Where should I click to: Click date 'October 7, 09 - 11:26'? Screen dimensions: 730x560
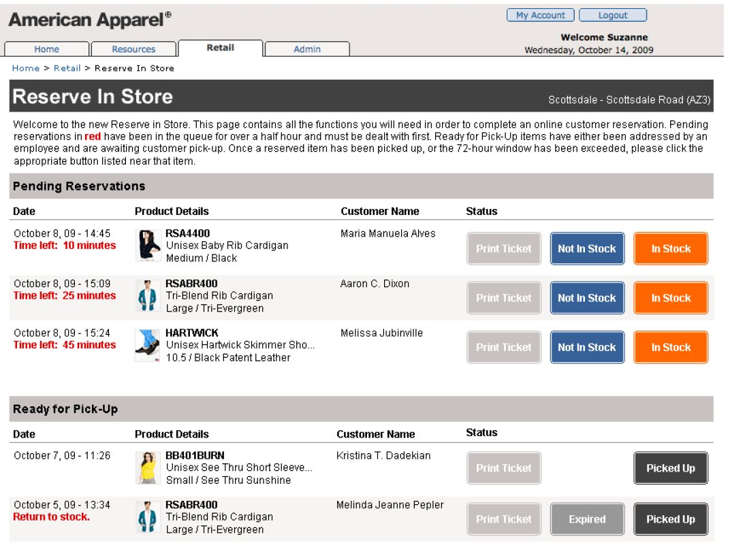pos(62,456)
